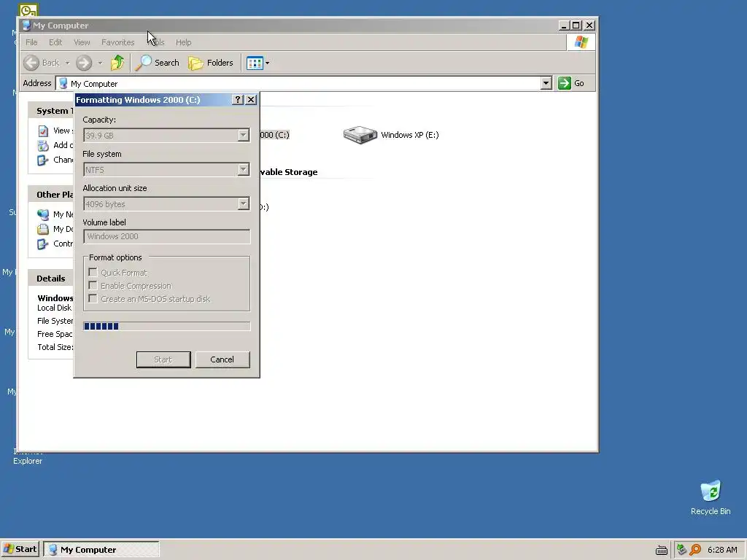Image resolution: width=747 pixels, height=560 pixels.
Task: Click the Forward arrow toolbar icon
Action: pyautogui.click(x=84, y=63)
